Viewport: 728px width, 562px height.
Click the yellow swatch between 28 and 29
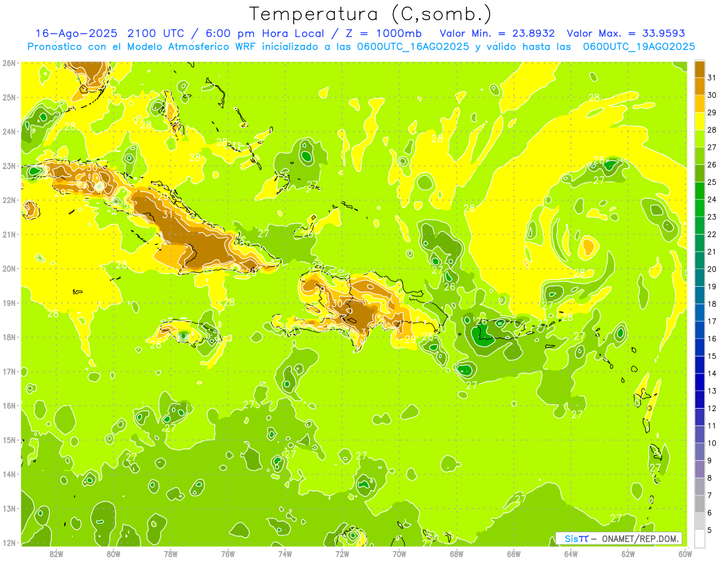click(x=699, y=121)
